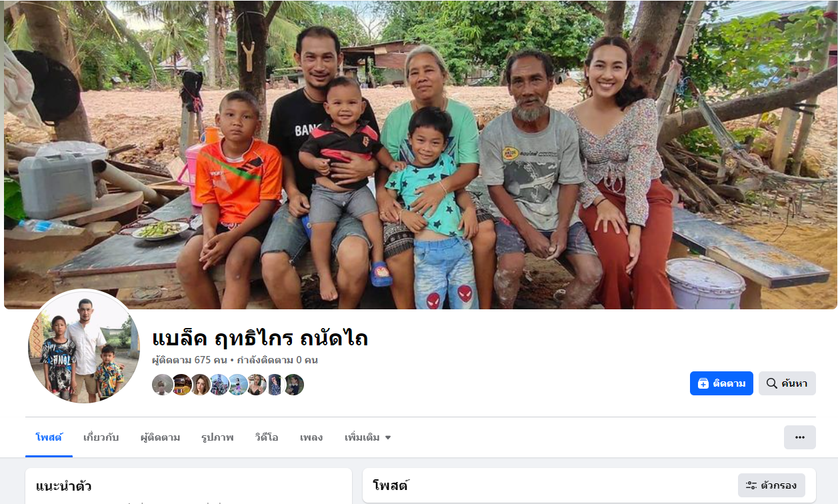Click the last follower avatar
Viewport: 838px width, 504px height.
[294, 385]
